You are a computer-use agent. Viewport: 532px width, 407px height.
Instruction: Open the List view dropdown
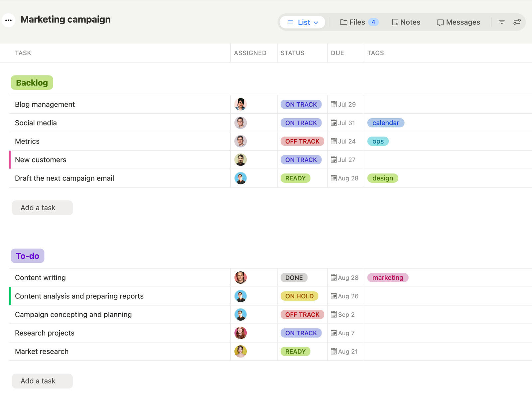point(302,22)
